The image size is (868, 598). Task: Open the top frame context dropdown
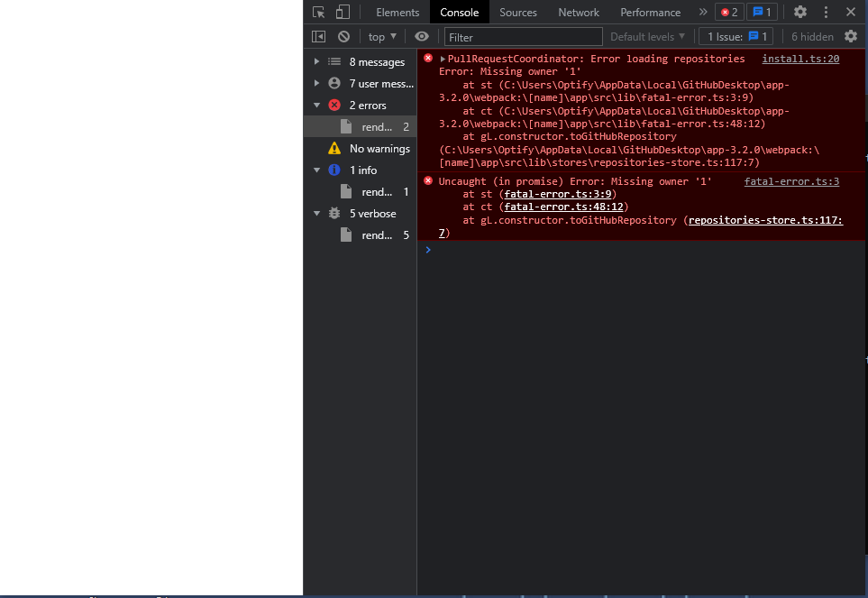(x=381, y=36)
